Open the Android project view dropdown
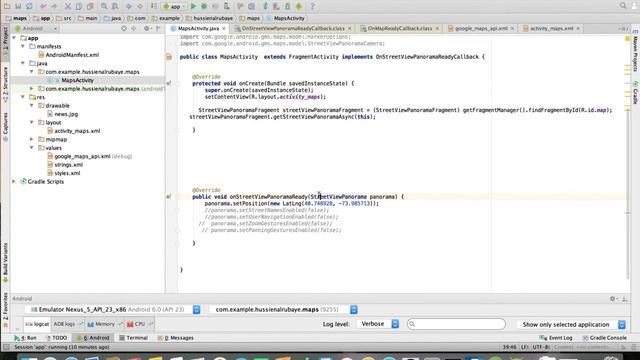This screenshot has width=640, height=360. (x=36, y=29)
